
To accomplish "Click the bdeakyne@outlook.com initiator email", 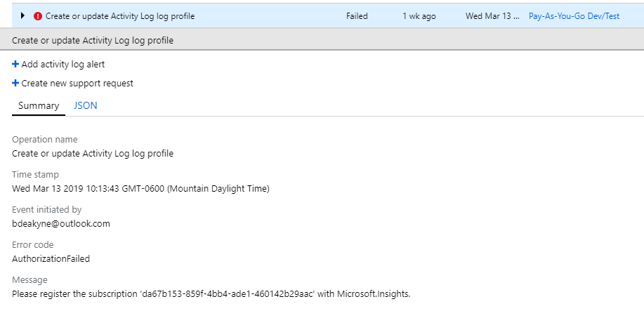I will point(61,223).
